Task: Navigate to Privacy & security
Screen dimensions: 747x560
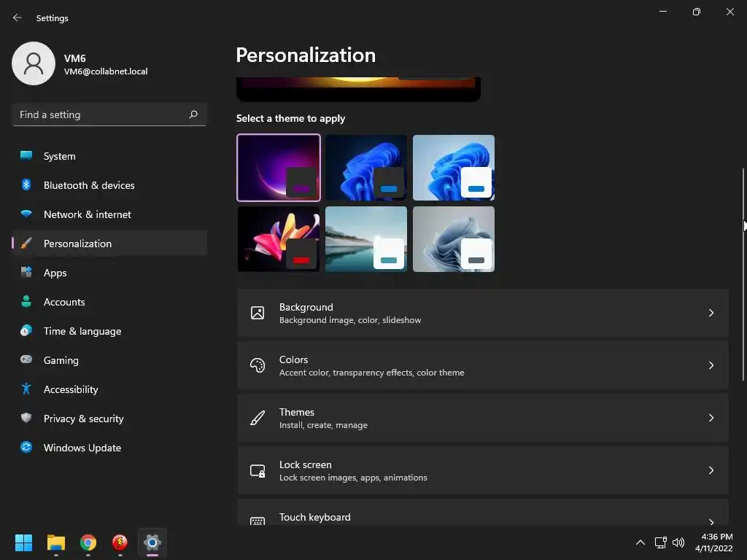Action: point(109,418)
